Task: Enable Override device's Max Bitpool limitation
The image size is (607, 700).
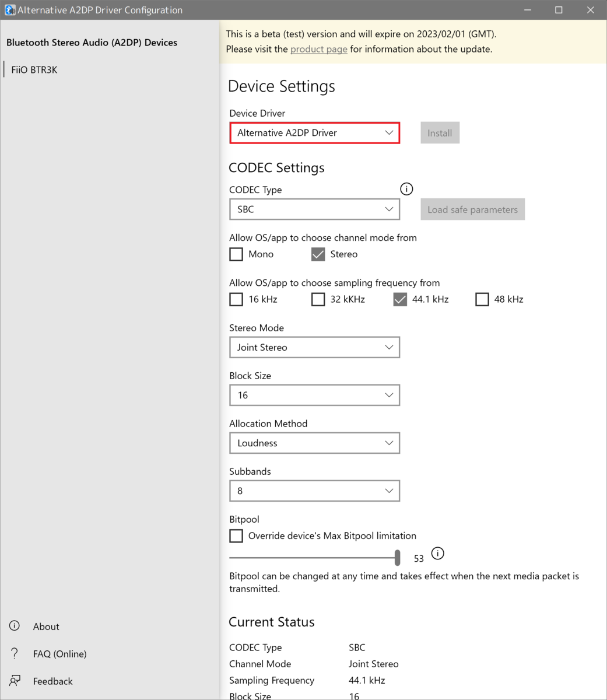Action: pyautogui.click(x=236, y=535)
